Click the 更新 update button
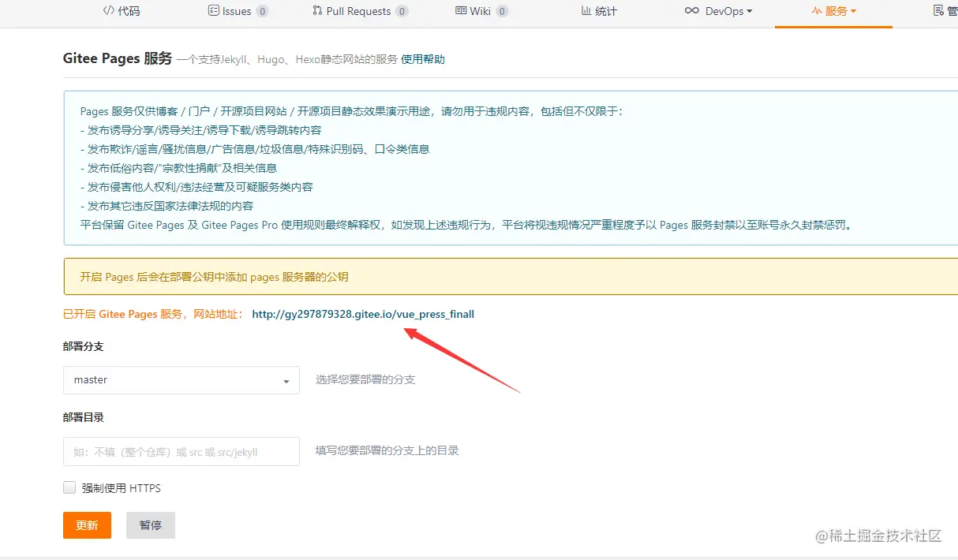Viewport: 958px width, 560px height. tap(87, 525)
